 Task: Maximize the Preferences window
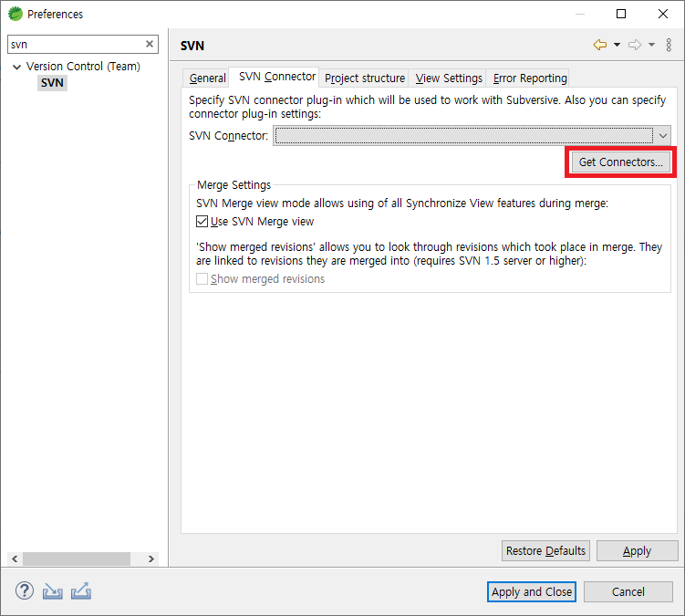(621, 14)
